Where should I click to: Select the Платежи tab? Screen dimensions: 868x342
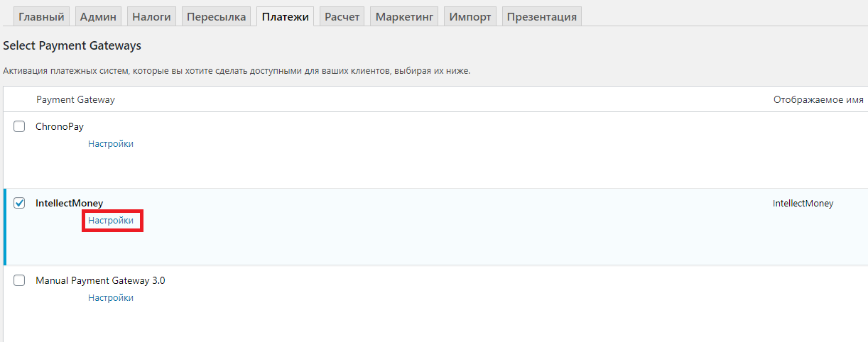(286, 16)
